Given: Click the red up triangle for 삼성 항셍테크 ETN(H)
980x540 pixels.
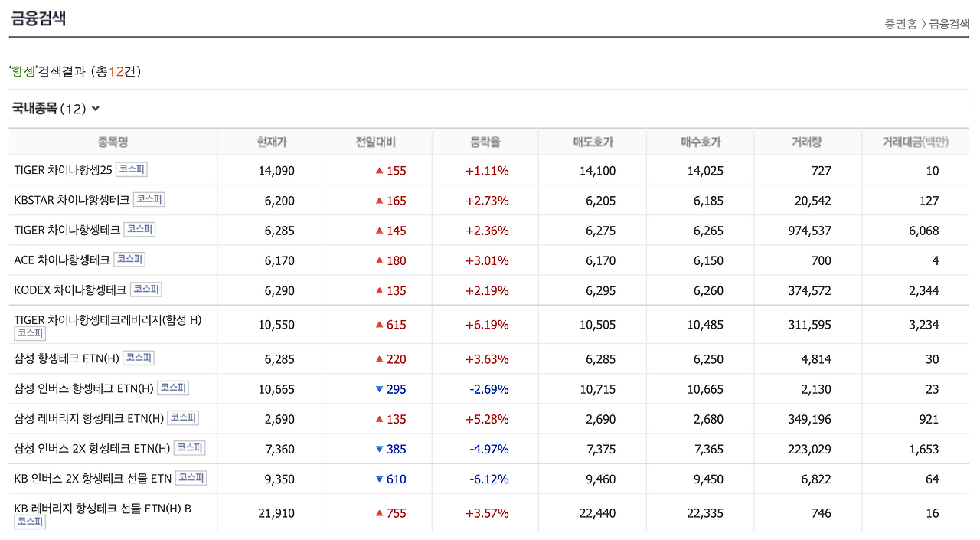Looking at the screenshot, I should [x=378, y=358].
